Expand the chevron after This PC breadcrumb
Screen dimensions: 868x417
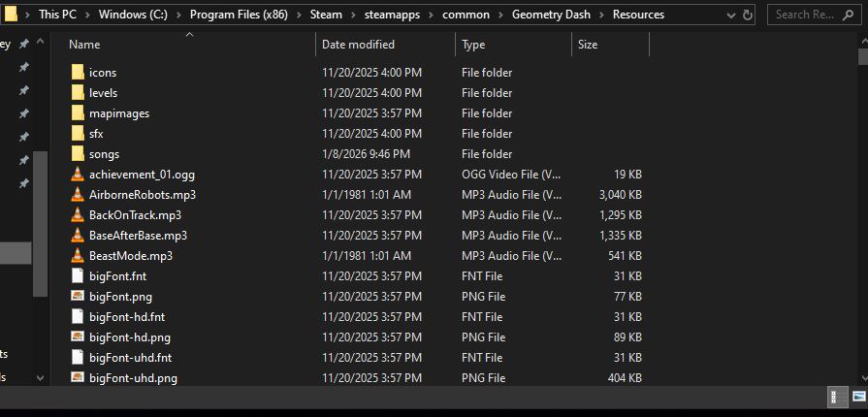tap(89, 15)
